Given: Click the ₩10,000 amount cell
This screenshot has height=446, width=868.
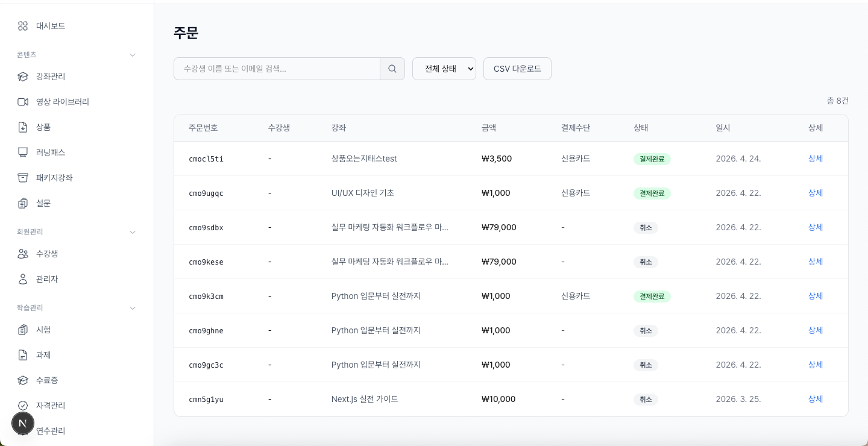Looking at the screenshot, I should pyautogui.click(x=498, y=399).
